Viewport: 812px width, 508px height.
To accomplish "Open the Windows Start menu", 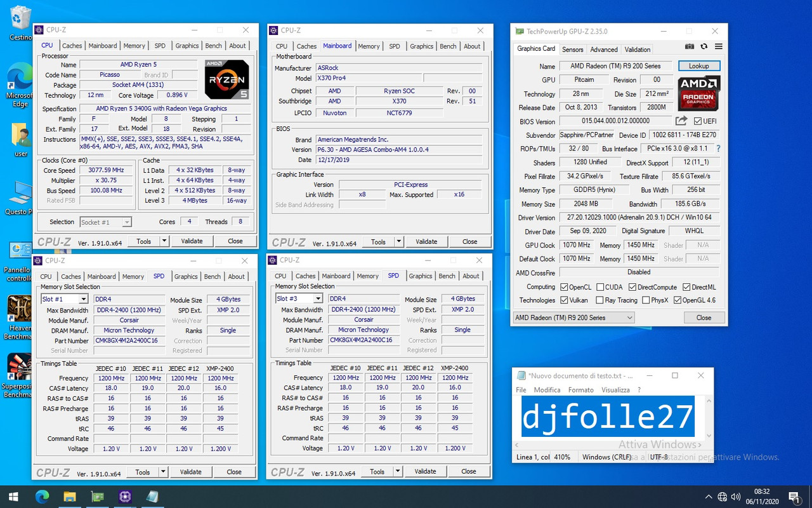I will point(14,497).
